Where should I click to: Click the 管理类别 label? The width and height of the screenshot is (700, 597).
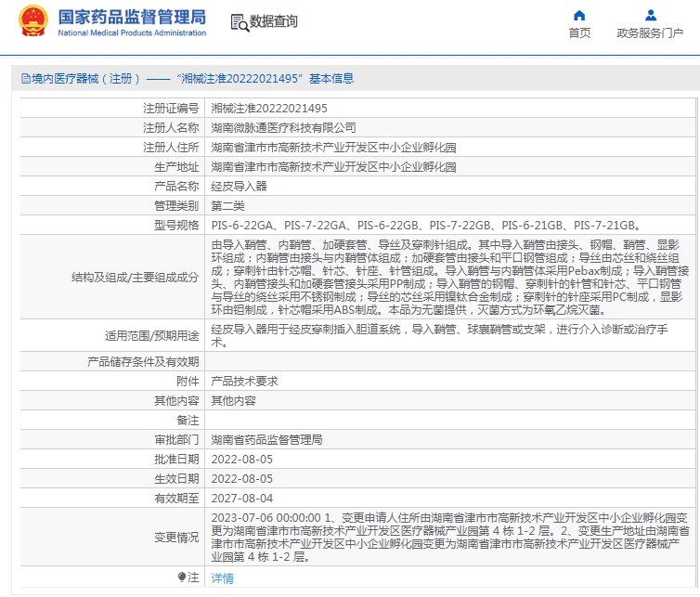point(176,206)
